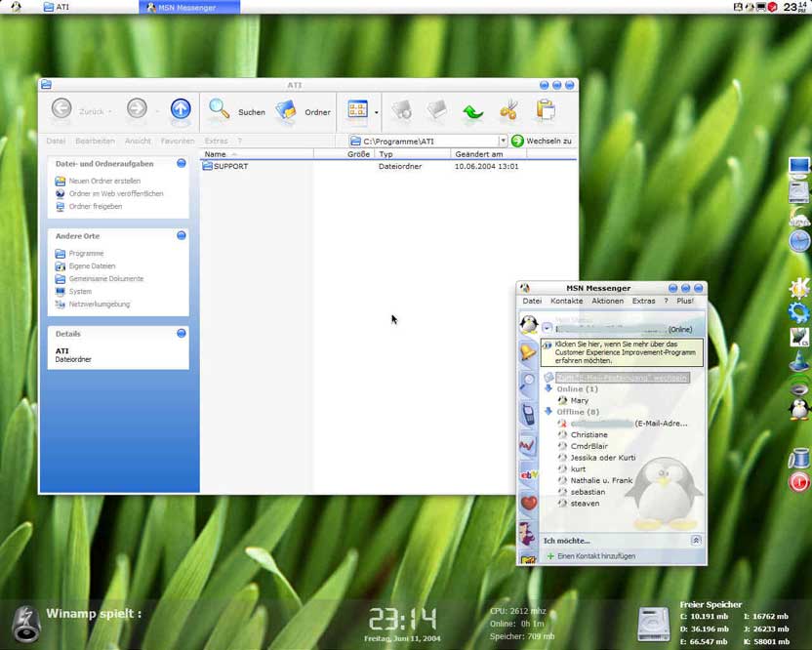Click the blue wizard hat icon in dock
Screen dimensions: 812x650
tap(799, 361)
